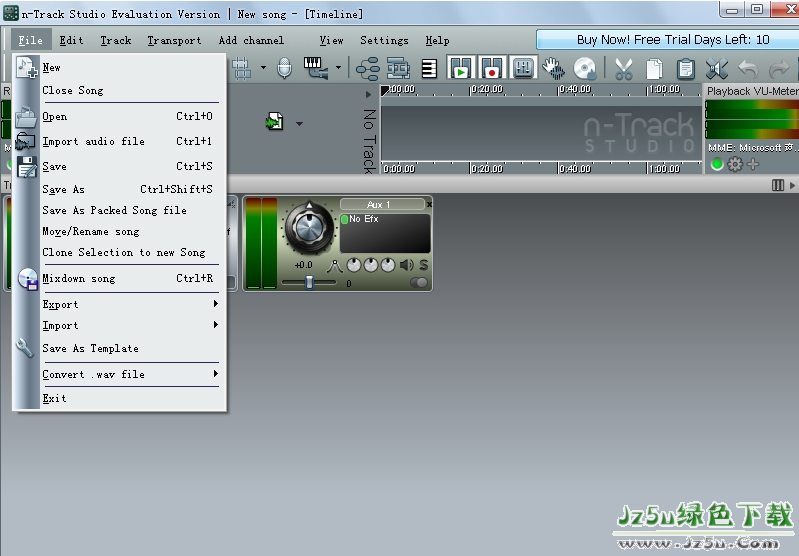Click the middle small EQ knob
799x556 pixels.
coord(371,265)
